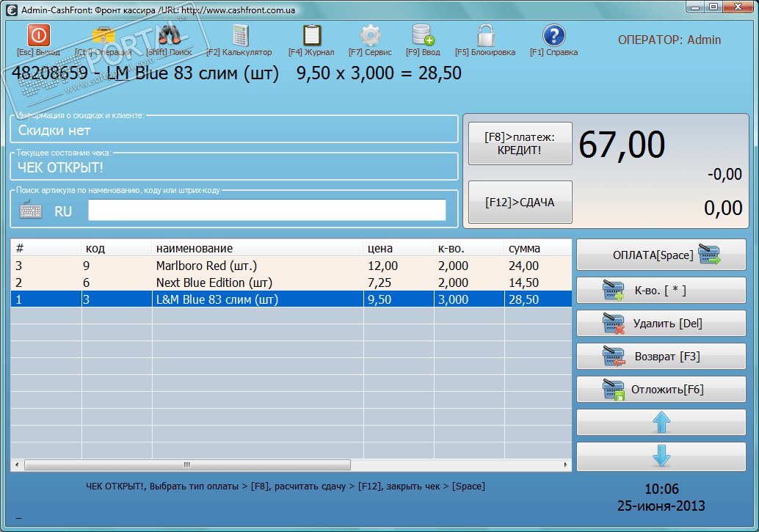Viewport: 759px width, 532px height.
Task: Click the ОПЕРАТОР: Admin label
Action: click(x=669, y=40)
